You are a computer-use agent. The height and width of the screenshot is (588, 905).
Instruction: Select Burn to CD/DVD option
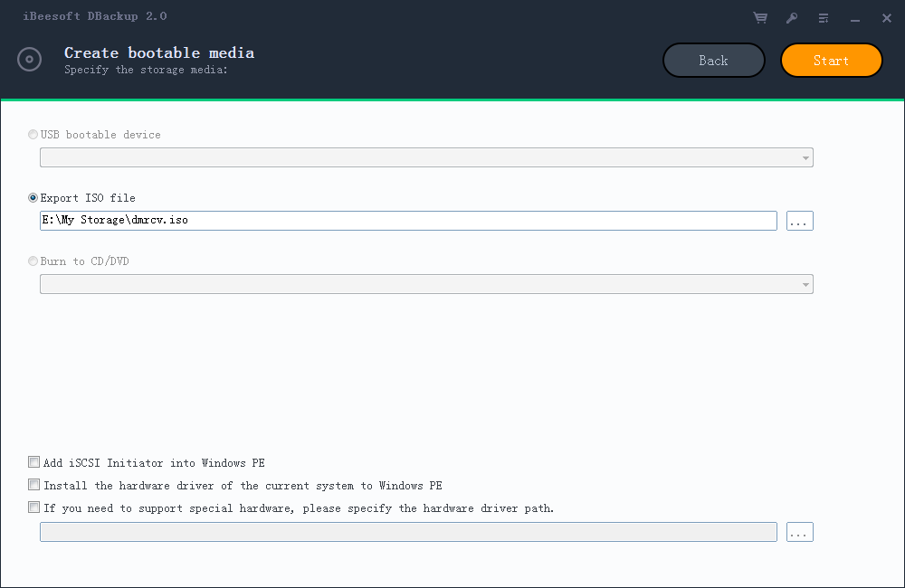[x=33, y=261]
